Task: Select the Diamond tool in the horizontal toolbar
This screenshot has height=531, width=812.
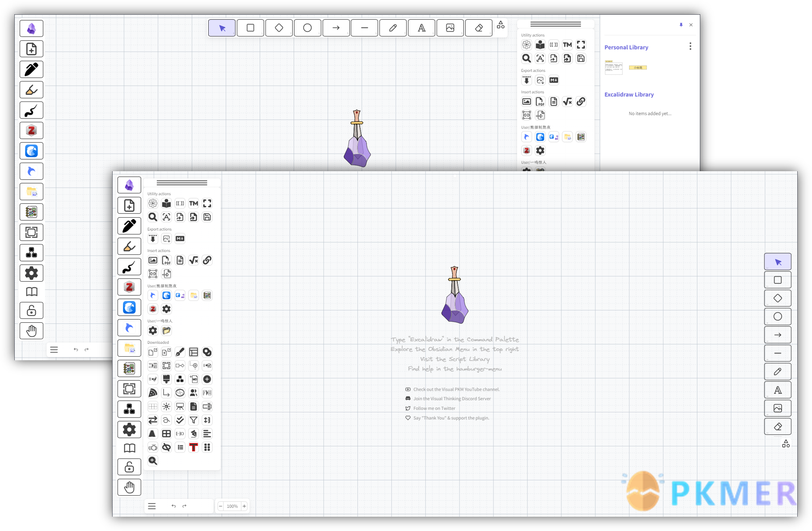Action: coord(279,28)
